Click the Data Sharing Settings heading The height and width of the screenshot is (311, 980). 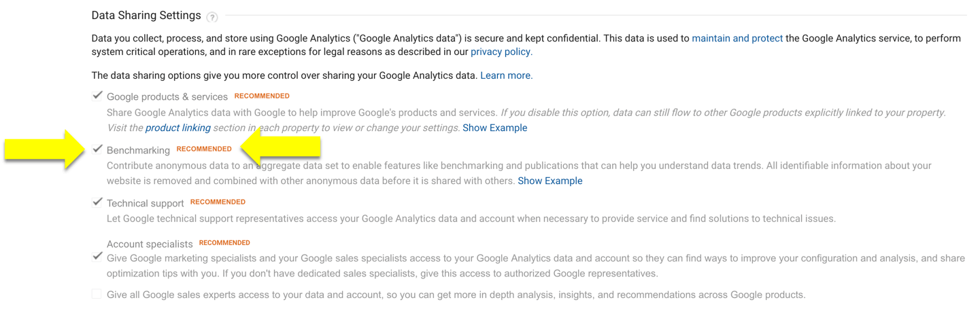[x=146, y=16]
